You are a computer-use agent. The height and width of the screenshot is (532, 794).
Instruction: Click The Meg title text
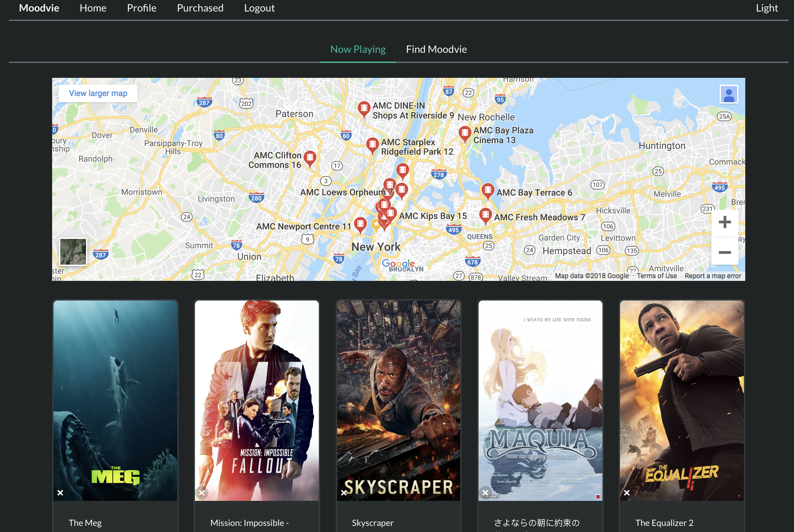click(85, 523)
